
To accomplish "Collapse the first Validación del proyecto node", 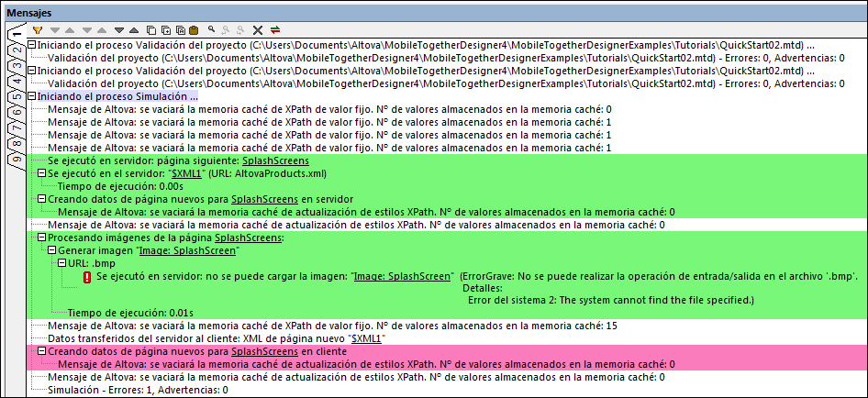I will [33, 44].
